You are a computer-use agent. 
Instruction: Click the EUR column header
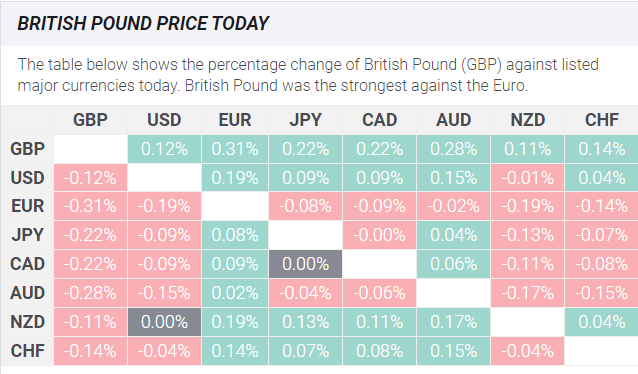click(235, 120)
